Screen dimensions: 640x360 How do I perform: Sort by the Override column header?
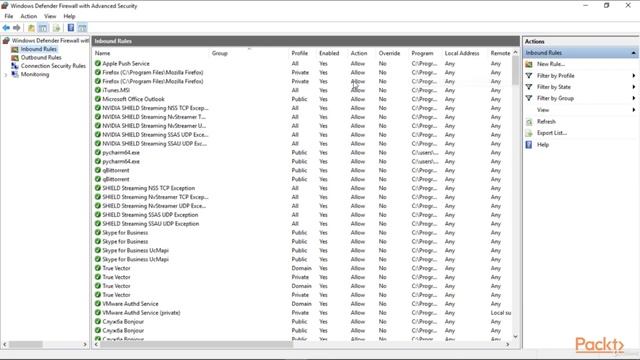point(389,53)
